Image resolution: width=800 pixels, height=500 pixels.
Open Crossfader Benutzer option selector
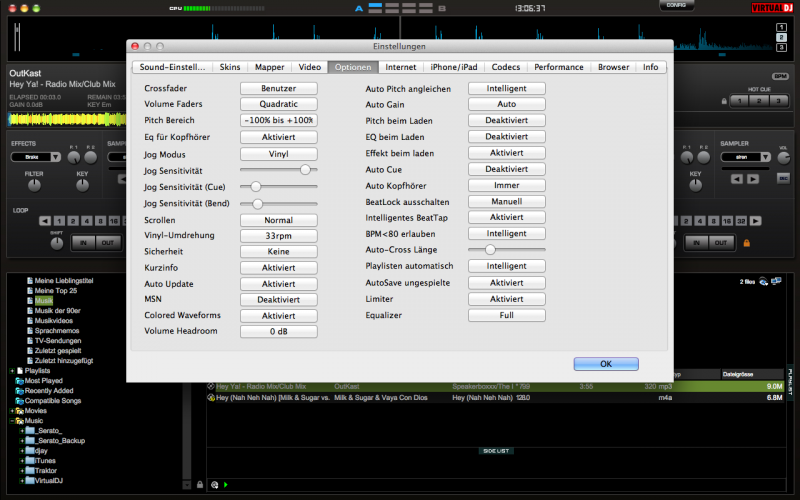(x=279, y=88)
